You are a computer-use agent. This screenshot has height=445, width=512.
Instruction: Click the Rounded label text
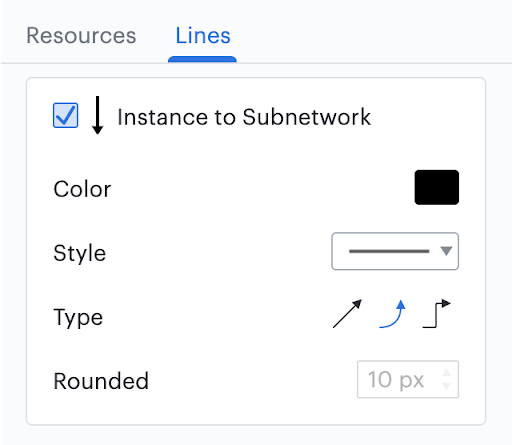click(101, 381)
